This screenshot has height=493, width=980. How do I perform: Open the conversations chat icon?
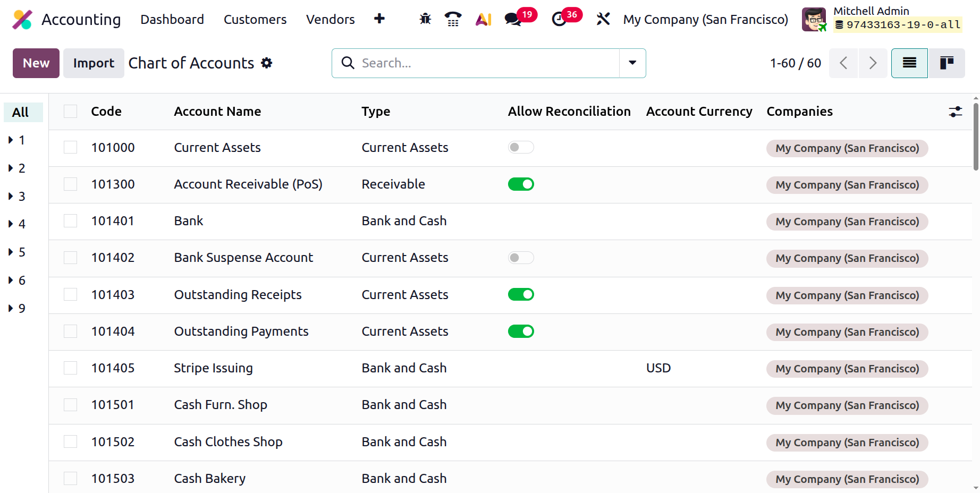pyautogui.click(x=513, y=20)
